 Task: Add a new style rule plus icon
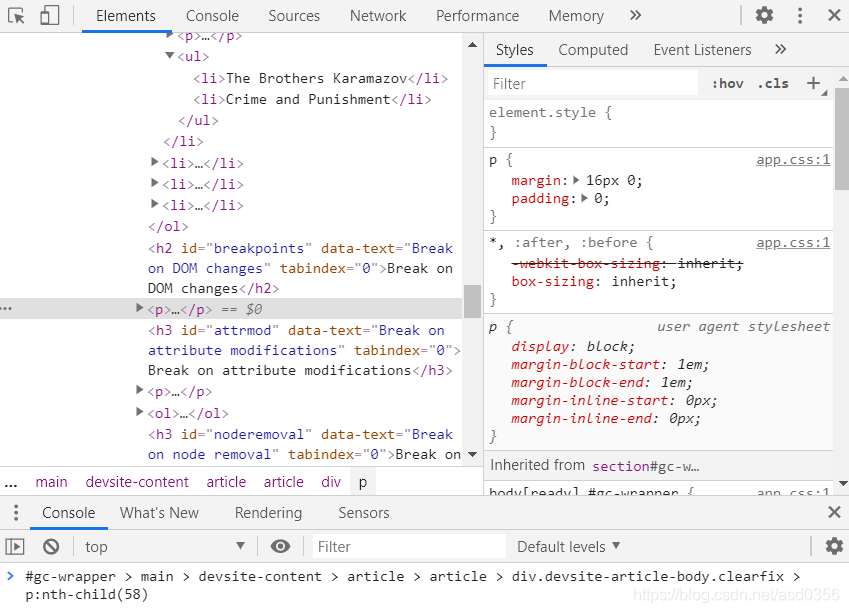(x=813, y=83)
